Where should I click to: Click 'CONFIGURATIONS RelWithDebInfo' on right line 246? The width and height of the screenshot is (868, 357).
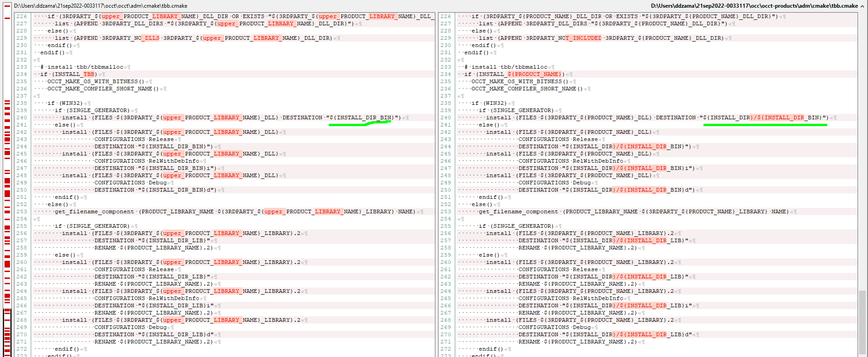571,161
